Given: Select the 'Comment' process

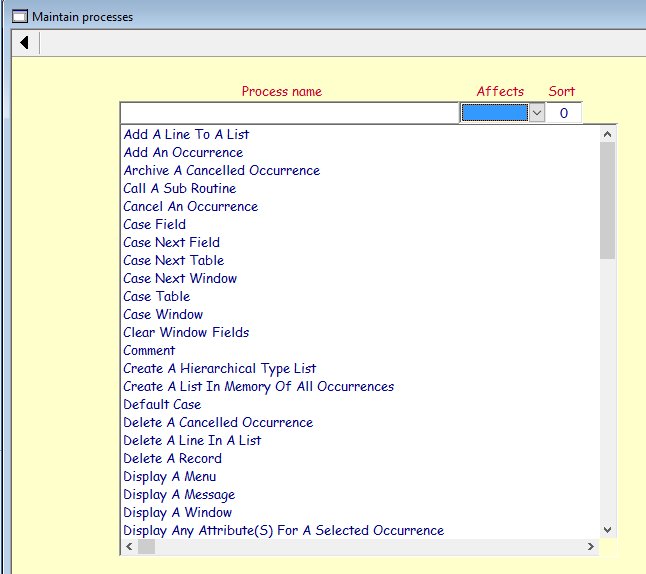Looking at the screenshot, I should click(149, 350).
